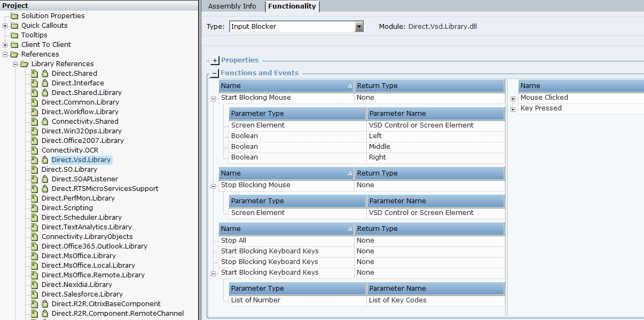
Task: Click the lock icon beside Direct.R2R.CitrixBaseComponent
Action: [x=45, y=304]
